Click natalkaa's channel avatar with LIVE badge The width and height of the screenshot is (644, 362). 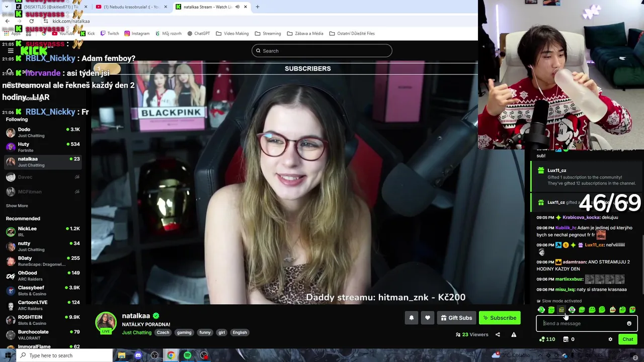click(x=106, y=323)
